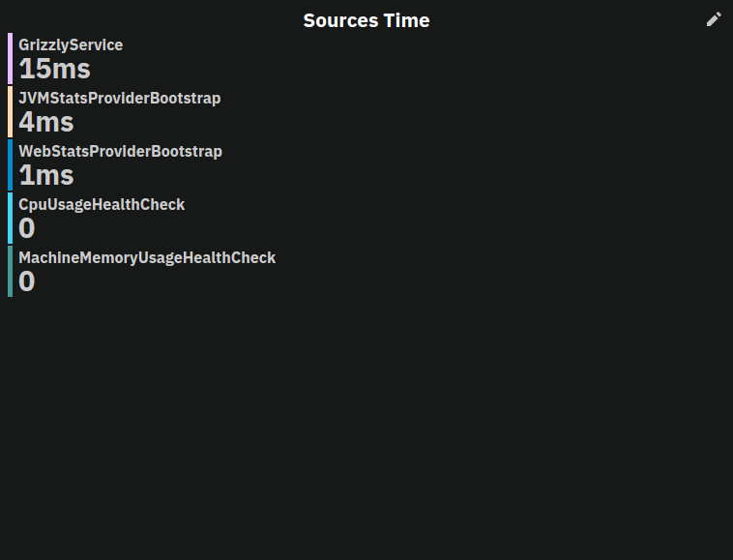Click the green color bar beside MachineMemoryUsageHealthCheck
Viewport: 733px width, 560px height.
click(10, 271)
